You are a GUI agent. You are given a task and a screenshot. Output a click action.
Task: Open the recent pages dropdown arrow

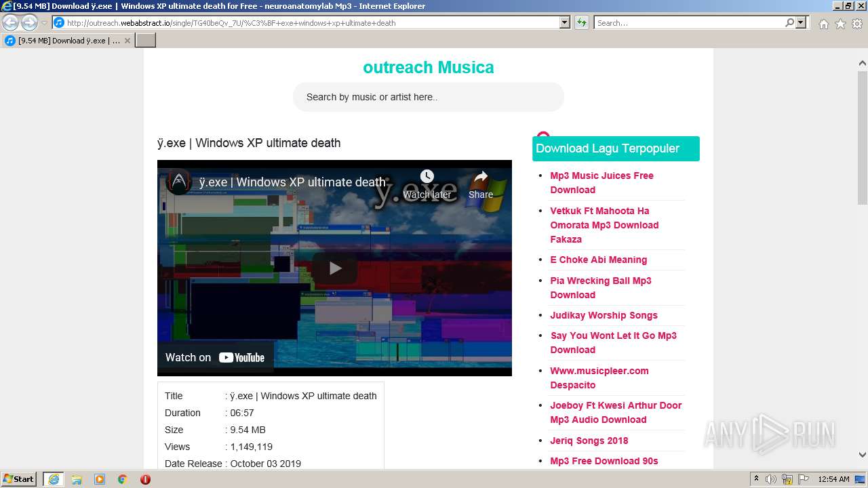tap(44, 23)
